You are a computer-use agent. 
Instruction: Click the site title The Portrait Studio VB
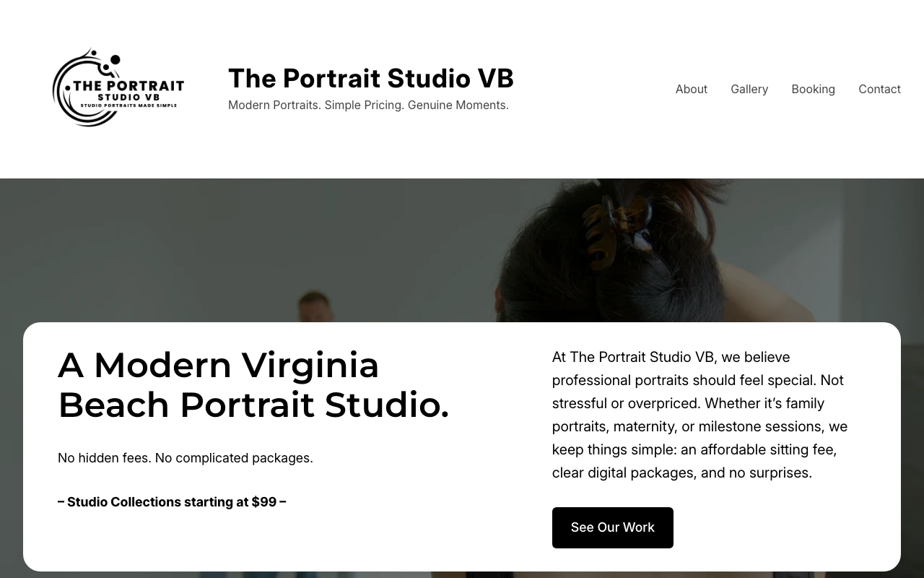(371, 78)
